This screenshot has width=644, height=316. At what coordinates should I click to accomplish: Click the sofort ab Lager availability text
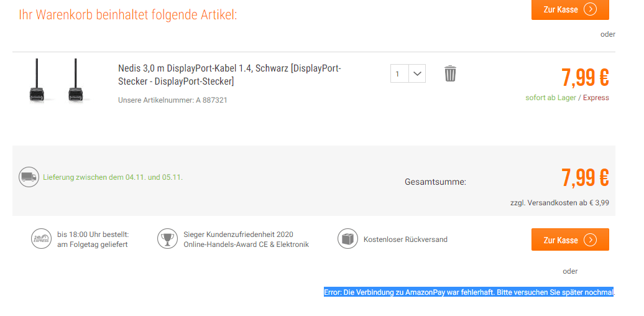pyautogui.click(x=551, y=98)
